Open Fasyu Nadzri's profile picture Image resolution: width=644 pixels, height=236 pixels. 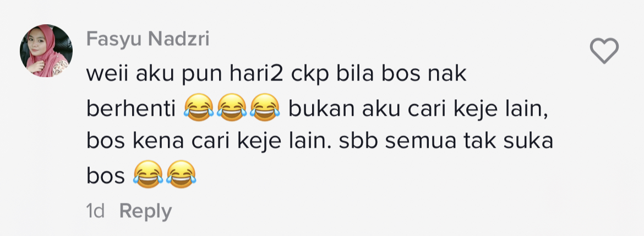(46, 51)
